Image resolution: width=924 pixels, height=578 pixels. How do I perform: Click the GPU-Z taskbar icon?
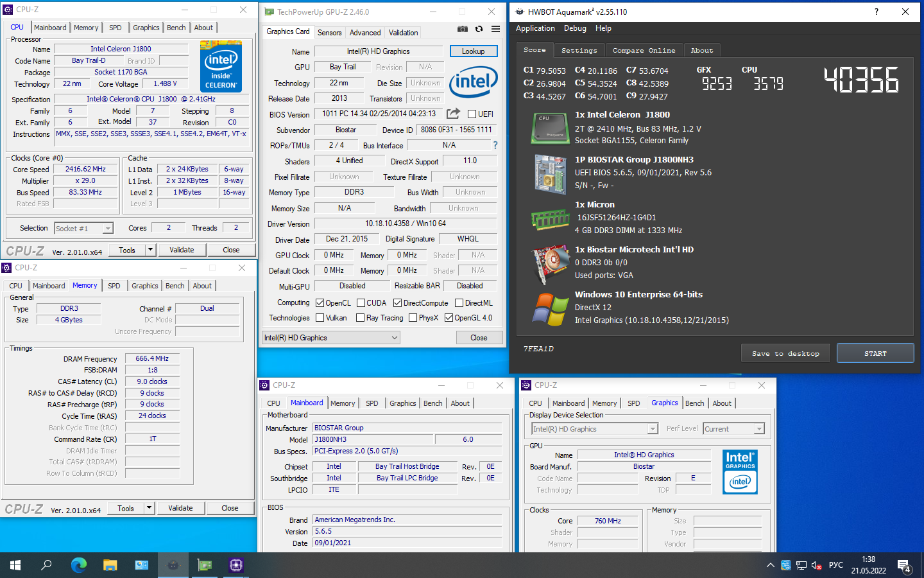click(205, 565)
